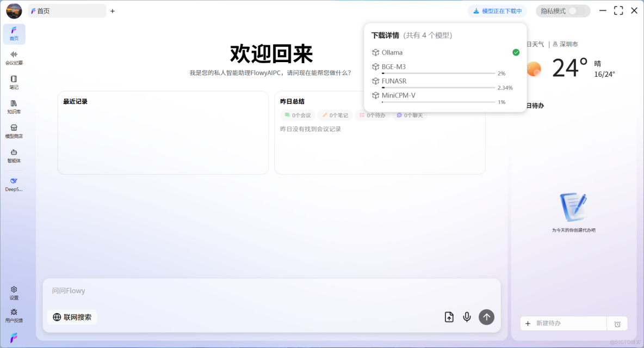Open a new tab with the plus button
Image resolution: width=644 pixels, height=348 pixels.
(112, 10)
